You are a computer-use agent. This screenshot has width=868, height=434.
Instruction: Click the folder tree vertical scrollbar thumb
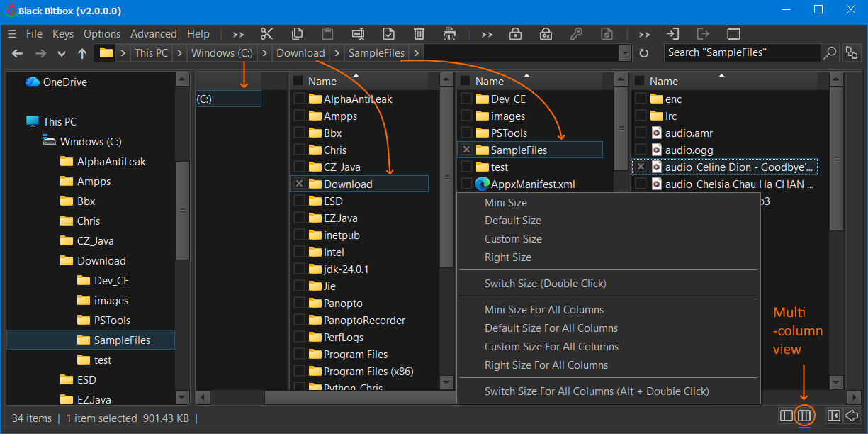[182, 211]
